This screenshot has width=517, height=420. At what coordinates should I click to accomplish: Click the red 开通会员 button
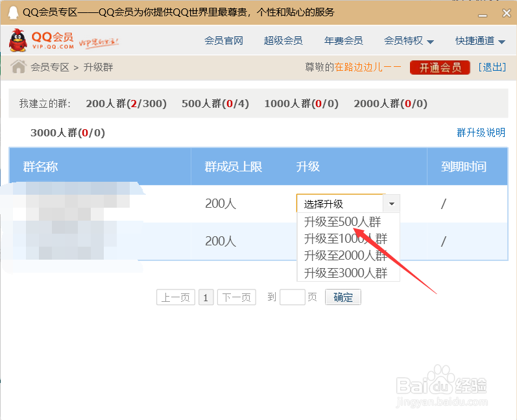[440, 68]
